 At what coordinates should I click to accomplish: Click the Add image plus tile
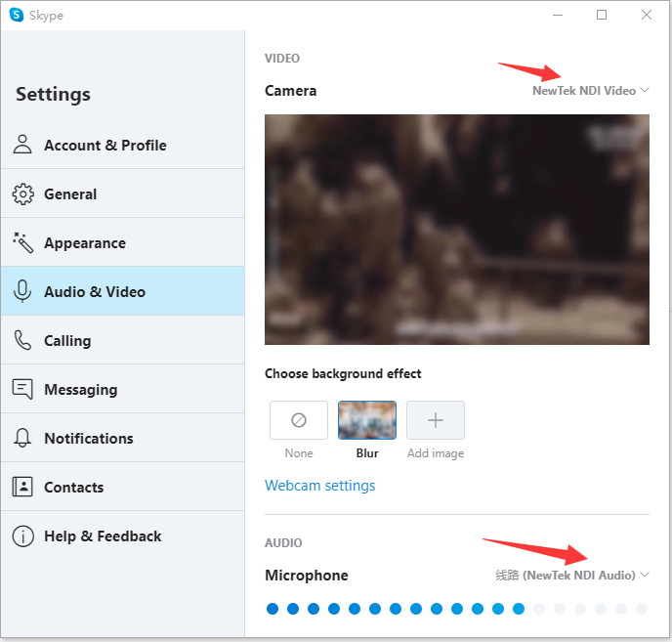pyautogui.click(x=436, y=420)
